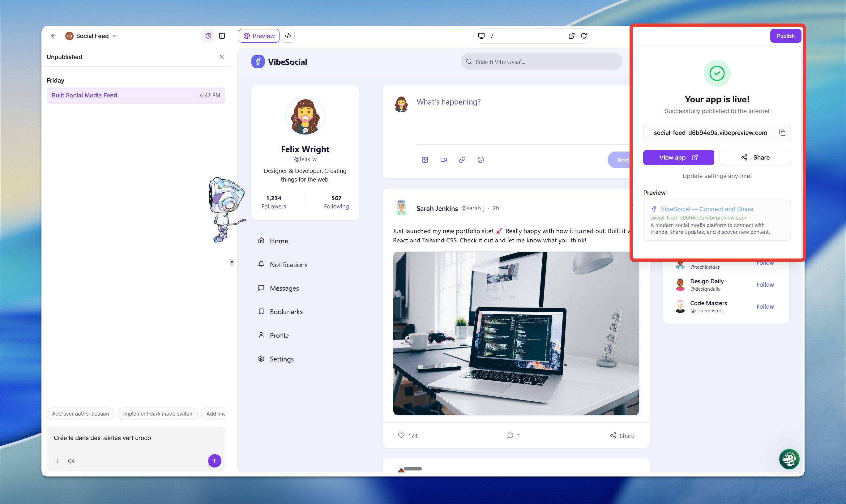The height and width of the screenshot is (504, 846).
Task: Open the emoji picker icon
Action: click(481, 160)
